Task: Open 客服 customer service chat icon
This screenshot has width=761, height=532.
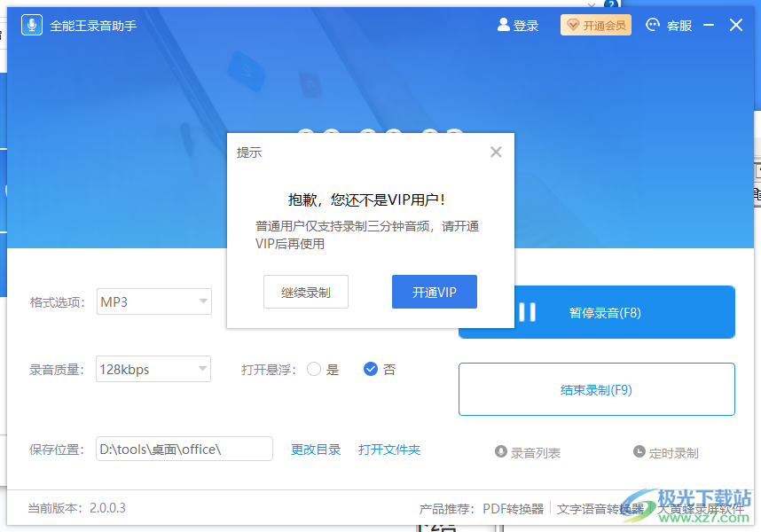Action: (651, 25)
